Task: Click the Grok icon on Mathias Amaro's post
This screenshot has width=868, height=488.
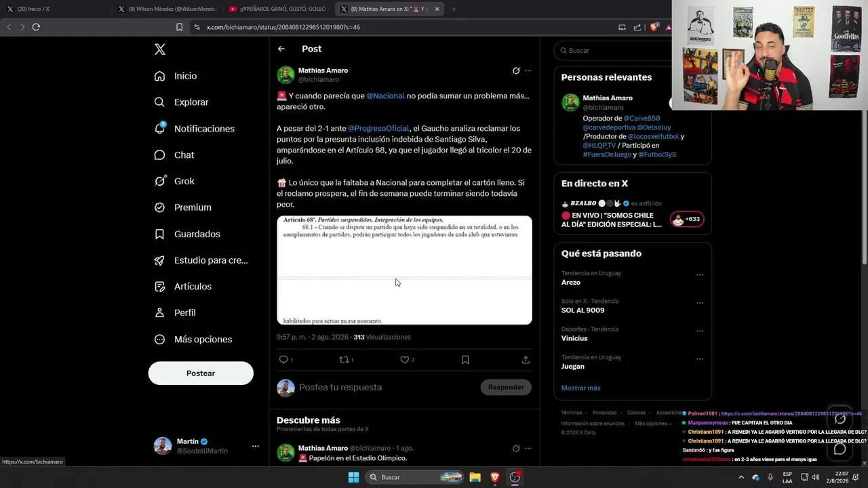Action: 516,70
